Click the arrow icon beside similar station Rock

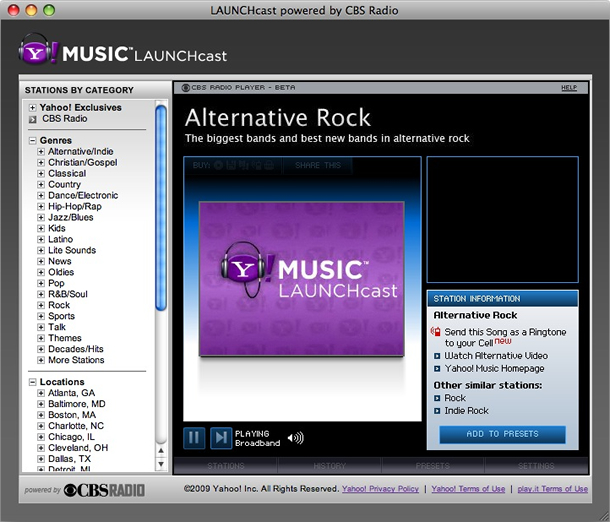point(437,398)
